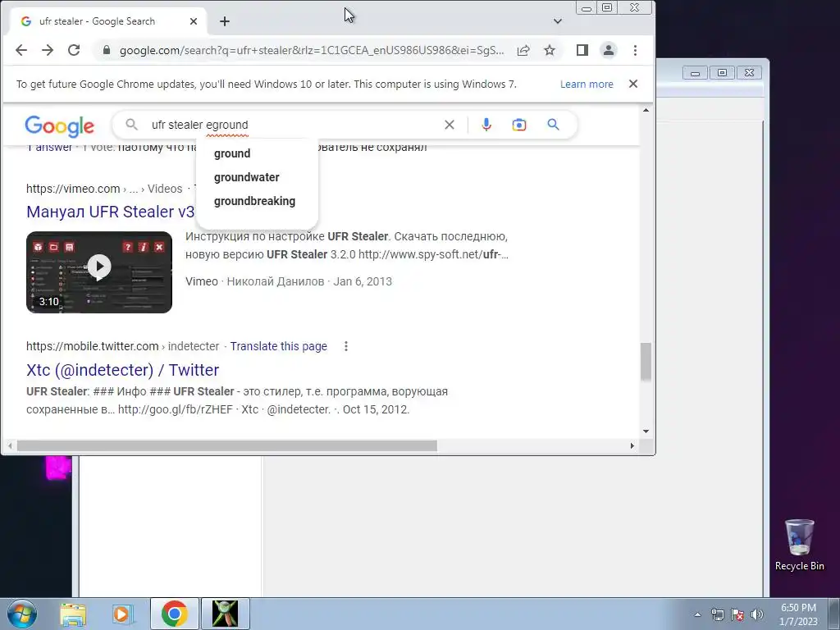
Task: Click the horizontal scroll-right arrow
Action: pos(632,445)
